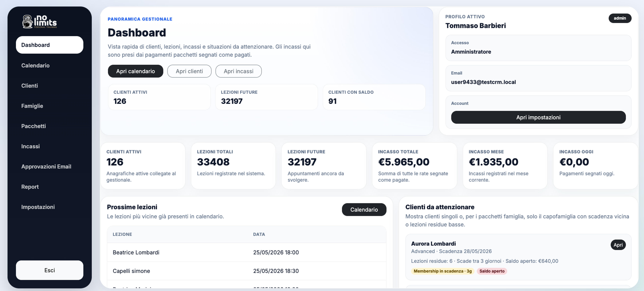The image size is (644, 291).
Task: Click the No Limits logo
Action: click(x=40, y=21)
